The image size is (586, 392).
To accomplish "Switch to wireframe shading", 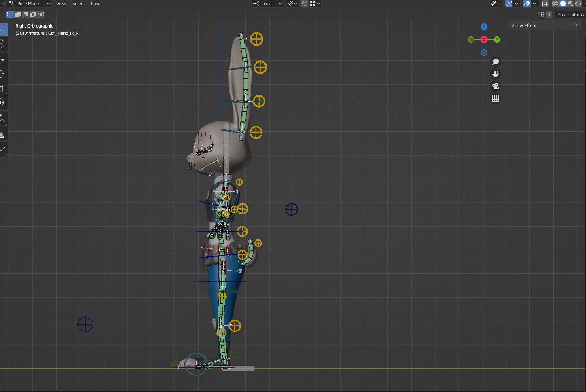I will tap(555, 4).
